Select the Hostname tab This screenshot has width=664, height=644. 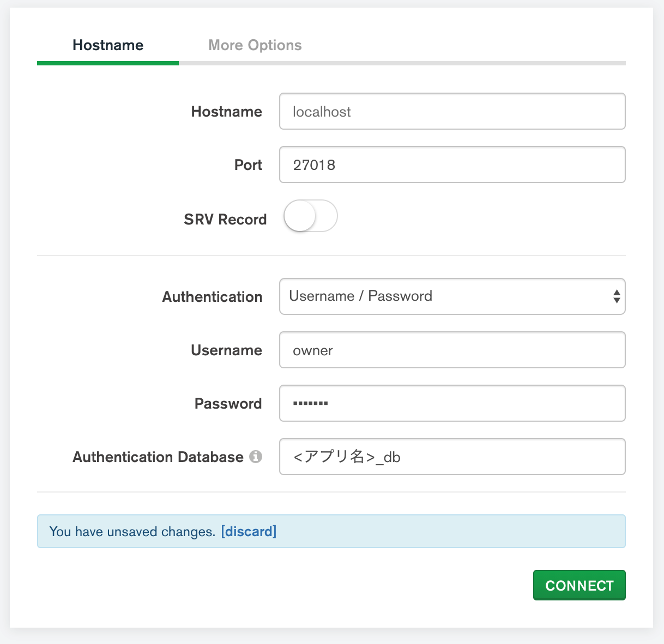point(108,45)
